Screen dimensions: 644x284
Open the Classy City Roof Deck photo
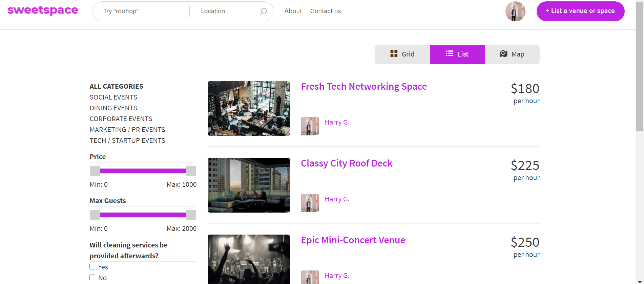pos(249,185)
